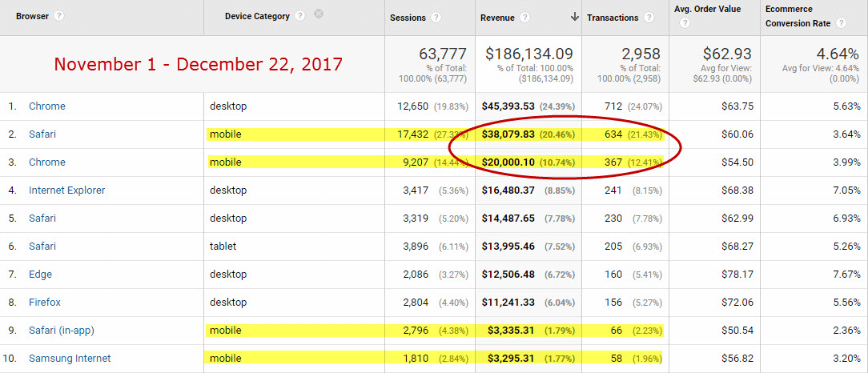The image size is (868, 373).
Task: Click the descending sort arrow on Revenue
Action: point(574,18)
